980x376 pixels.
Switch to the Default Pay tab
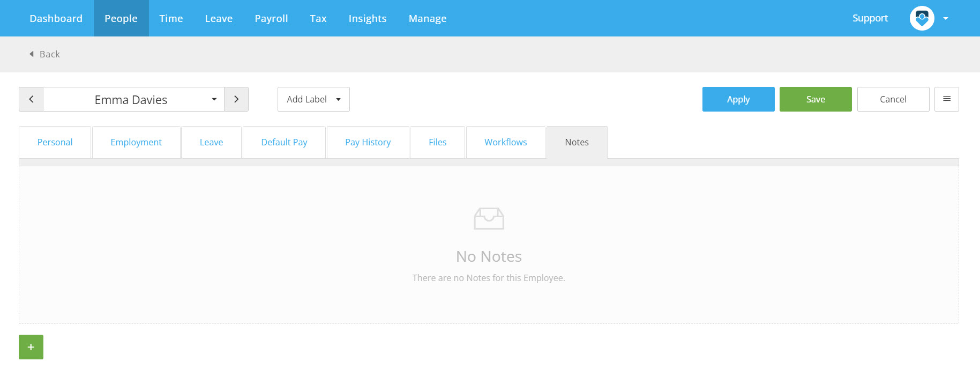point(284,142)
